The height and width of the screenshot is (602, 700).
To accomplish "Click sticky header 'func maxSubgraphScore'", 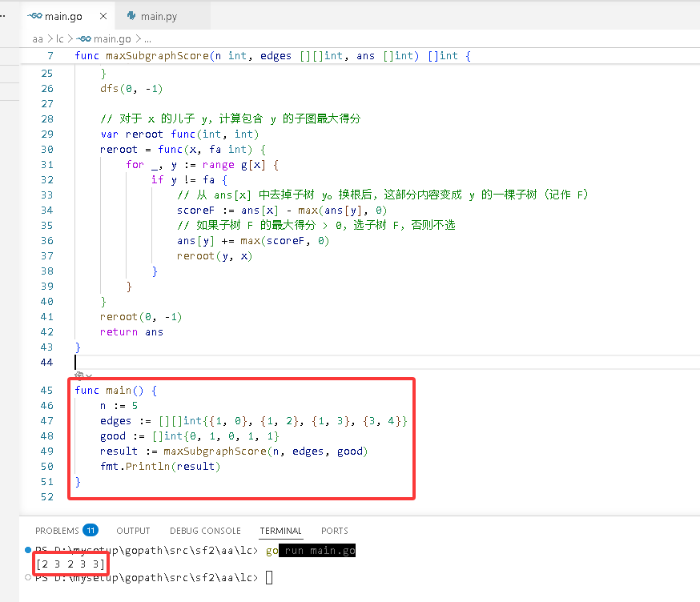I will 272,56.
